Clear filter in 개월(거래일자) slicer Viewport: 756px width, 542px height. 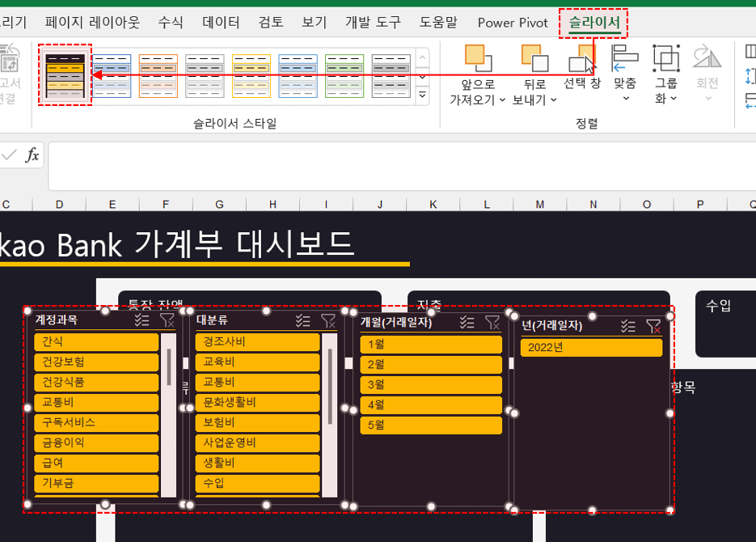click(x=492, y=323)
